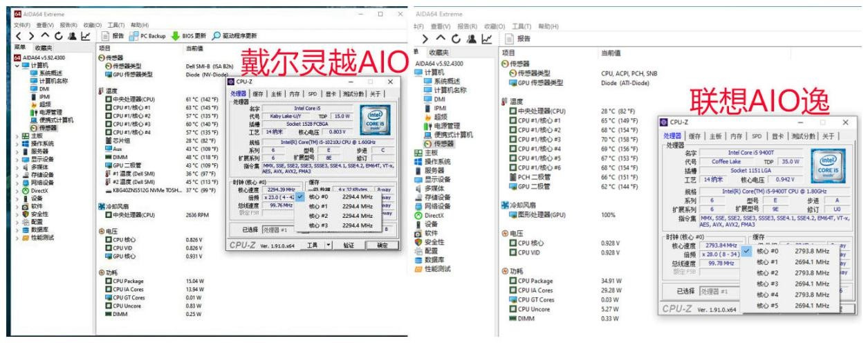The width and height of the screenshot is (868, 343).
Task: Expand 显示设备 node in left AIDA64 tree
Action: tap(17, 158)
